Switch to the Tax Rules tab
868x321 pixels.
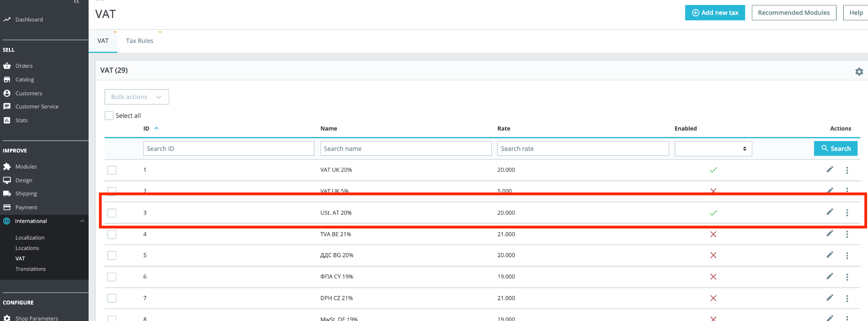pyautogui.click(x=139, y=41)
